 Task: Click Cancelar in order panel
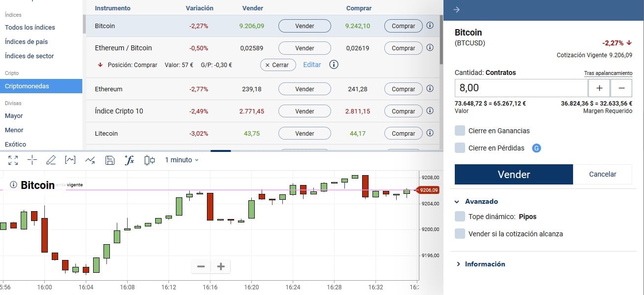coord(603,174)
